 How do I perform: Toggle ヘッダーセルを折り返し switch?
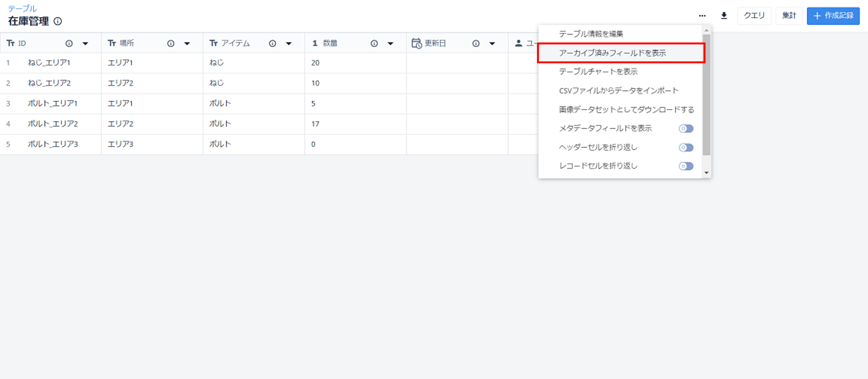click(686, 147)
